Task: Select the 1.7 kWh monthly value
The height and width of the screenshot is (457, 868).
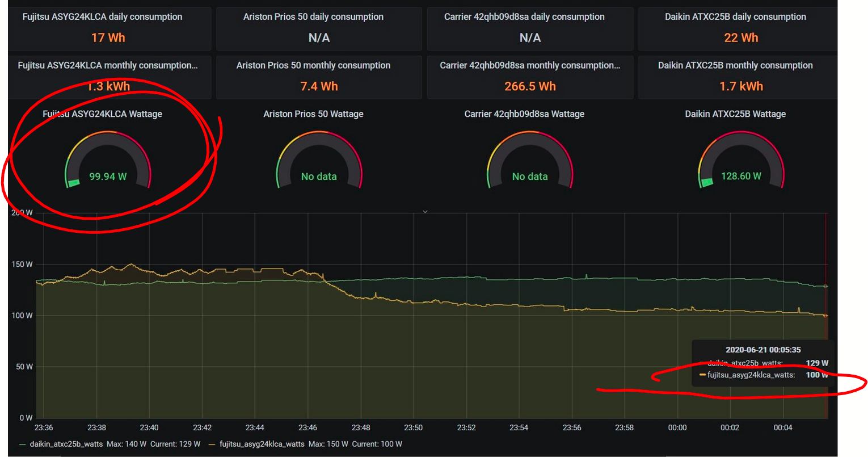Action: click(741, 86)
